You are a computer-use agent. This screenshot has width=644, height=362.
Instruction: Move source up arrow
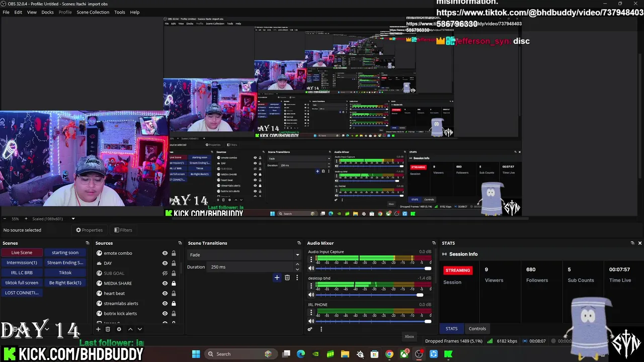[130, 329]
